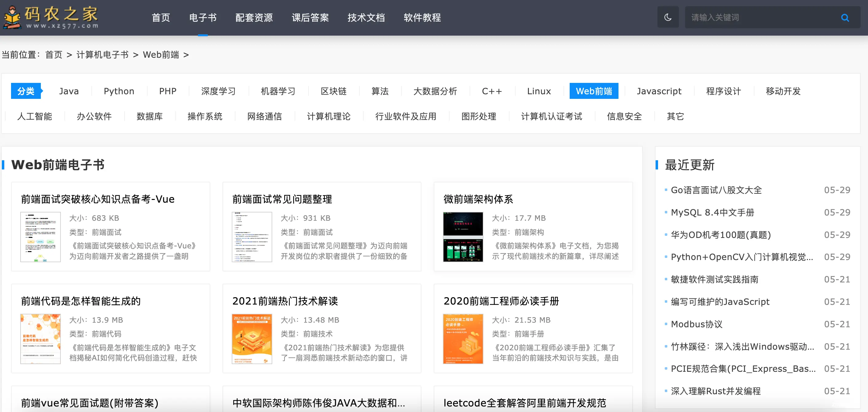The height and width of the screenshot is (412, 868).
Task: Open the 码农之家 site logo
Action: (51, 17)
